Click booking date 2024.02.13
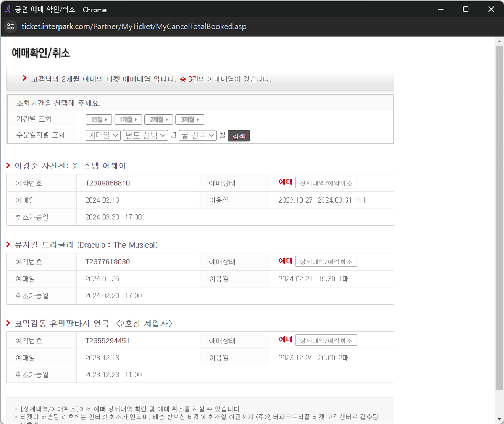Screen dimensions: 504x424 (102, 200)
